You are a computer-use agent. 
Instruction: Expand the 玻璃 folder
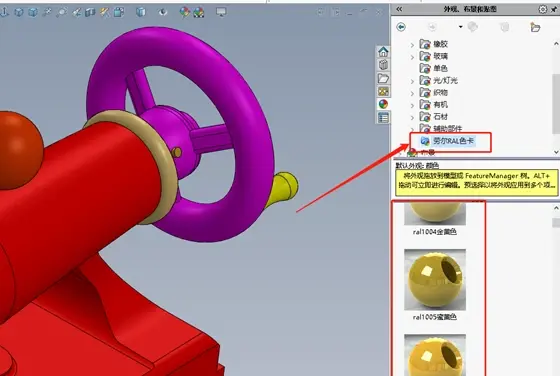click(x=412, y=57)
